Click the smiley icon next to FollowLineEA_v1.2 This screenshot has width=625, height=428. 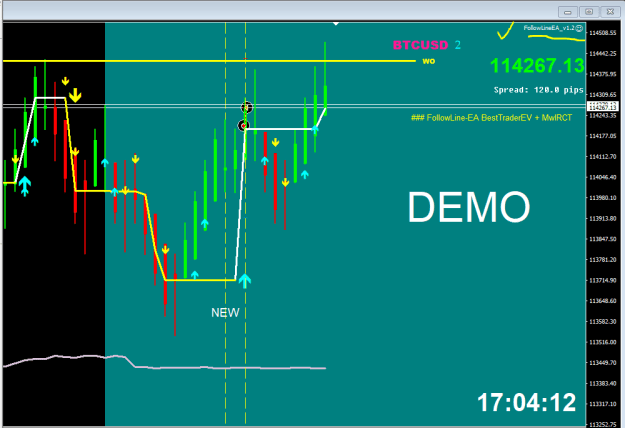tap(579, 28)
